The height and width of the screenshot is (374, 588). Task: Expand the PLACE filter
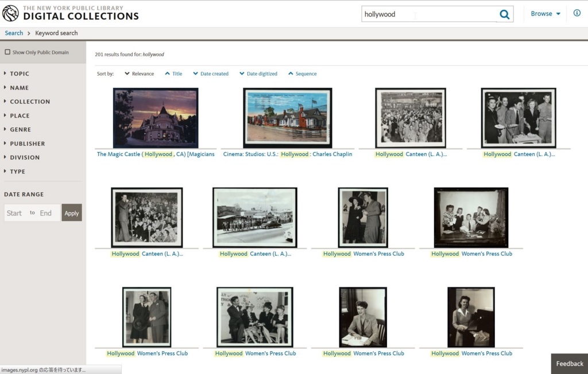point(20,115)
